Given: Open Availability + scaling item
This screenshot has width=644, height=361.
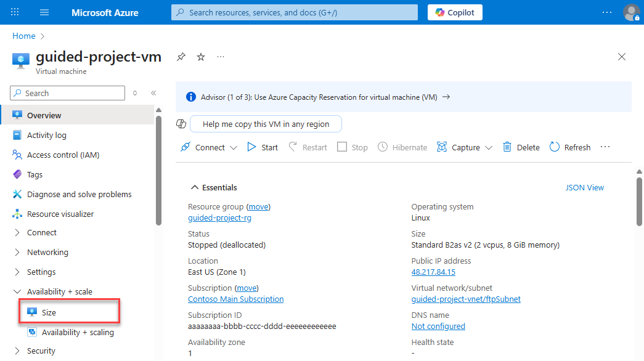Looking at the screenshot, I should 77,332.
